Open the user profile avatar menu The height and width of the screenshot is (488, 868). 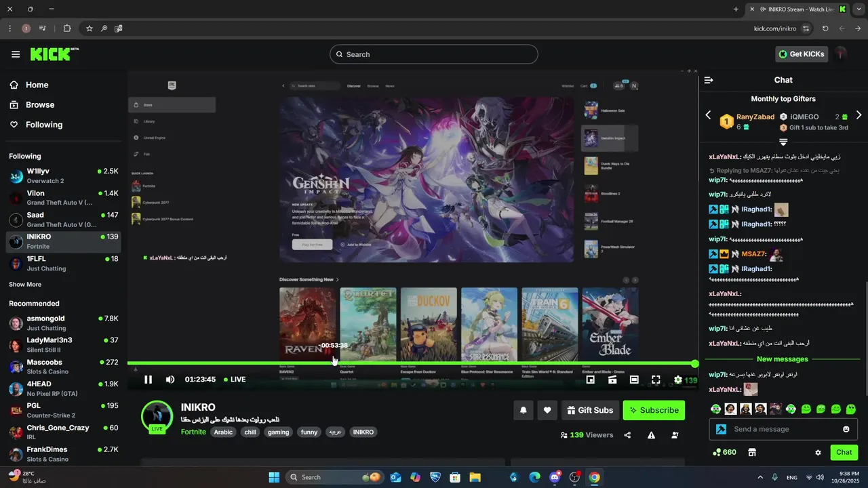(841, 54)
